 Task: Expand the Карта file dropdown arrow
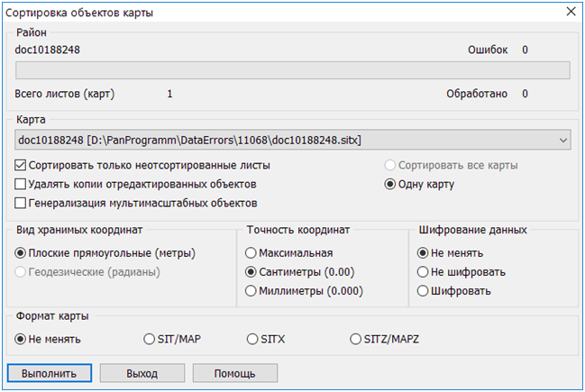[x=563, y=140]
